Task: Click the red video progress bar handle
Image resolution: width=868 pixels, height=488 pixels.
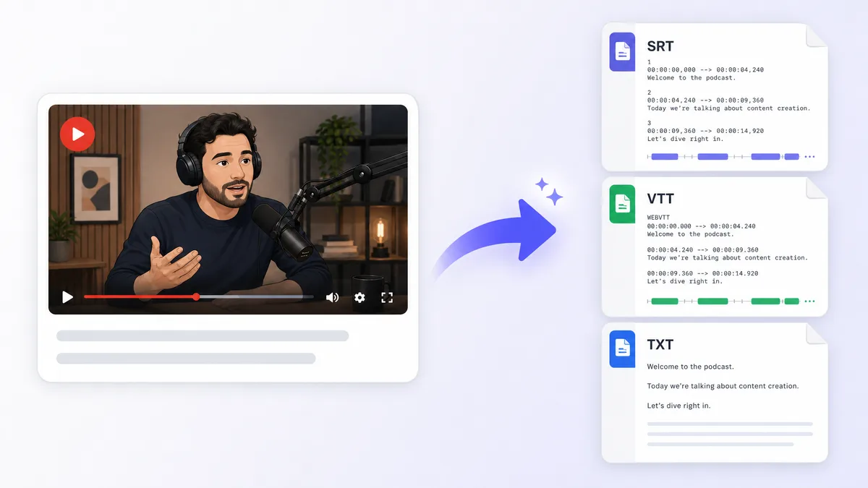Action: 196,296
